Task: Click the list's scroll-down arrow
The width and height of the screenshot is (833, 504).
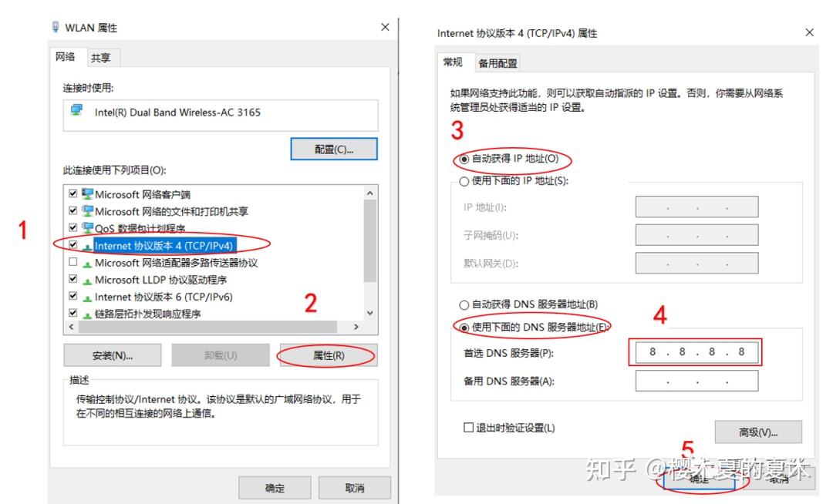Action: tap(370, 313)
